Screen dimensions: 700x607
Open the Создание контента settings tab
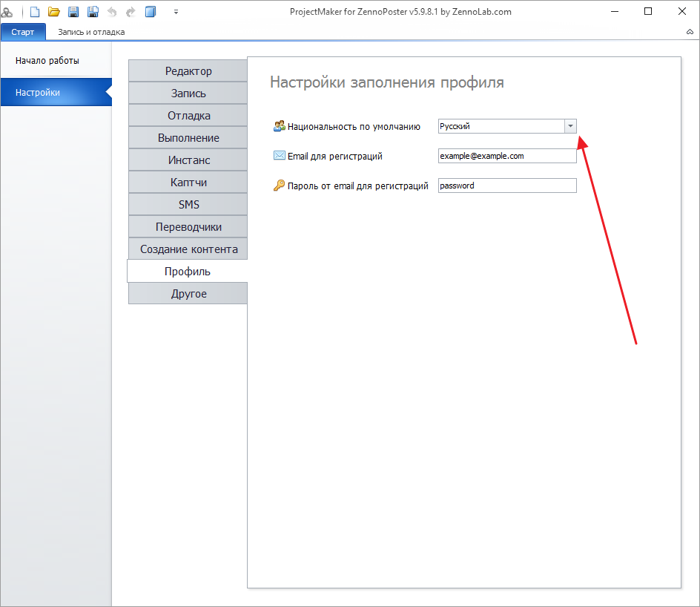pyautogui.click(x=188, y=249)
